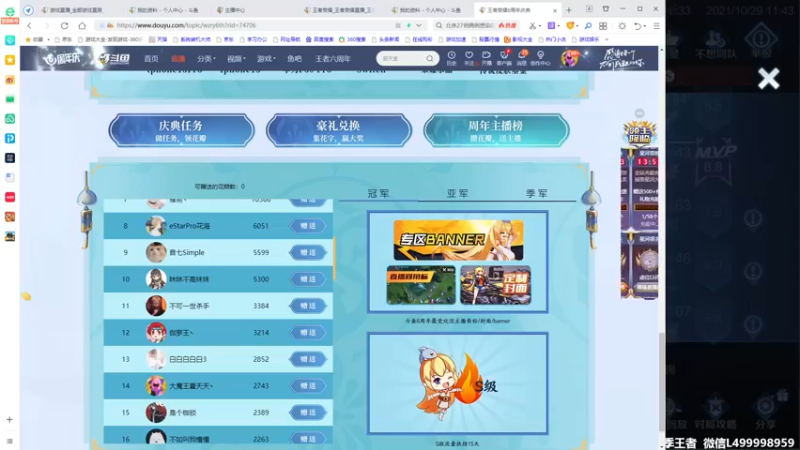Image resolution: width=800 pixels, height=450 pixels.
Task: Open the 客户端 client download icon
Action: coord(504,58)
